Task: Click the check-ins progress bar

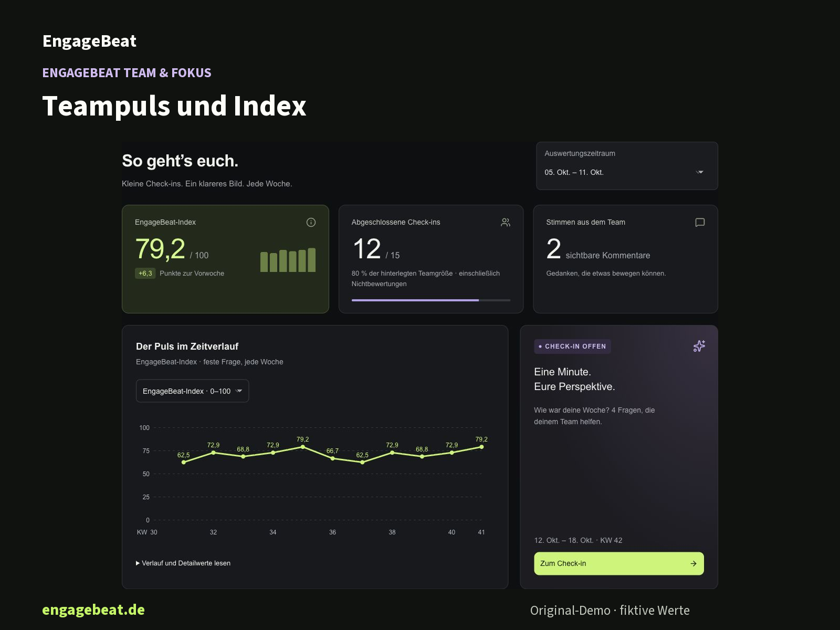Action: (431, 300)
